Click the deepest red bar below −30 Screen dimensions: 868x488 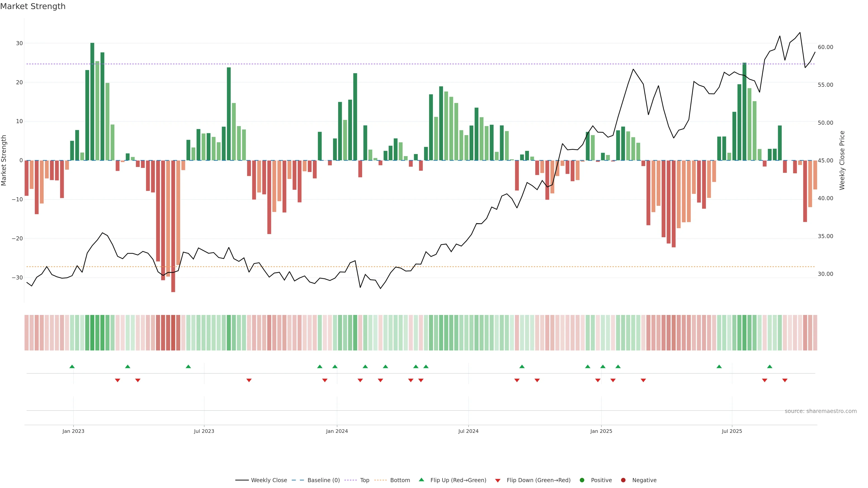pos(173,226)
